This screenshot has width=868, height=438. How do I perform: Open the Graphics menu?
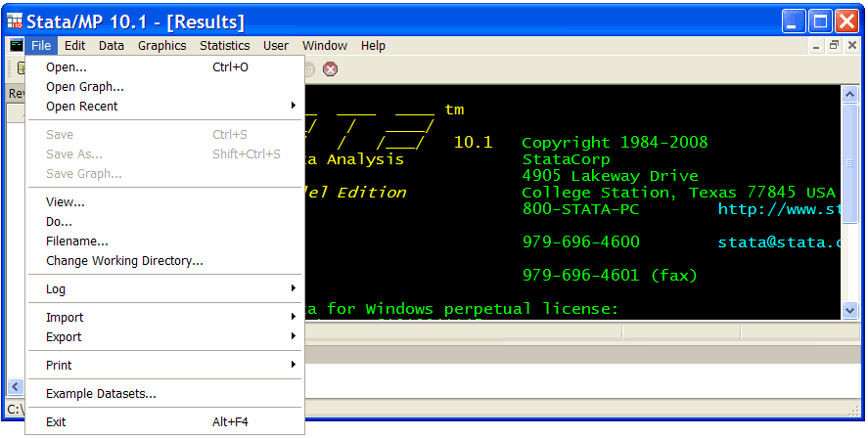pos(161,45)
